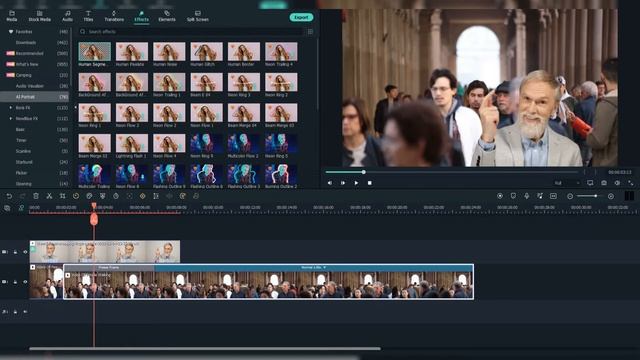Switch to the Audio tab
This screenshot has width=640, height=360.
67,16
